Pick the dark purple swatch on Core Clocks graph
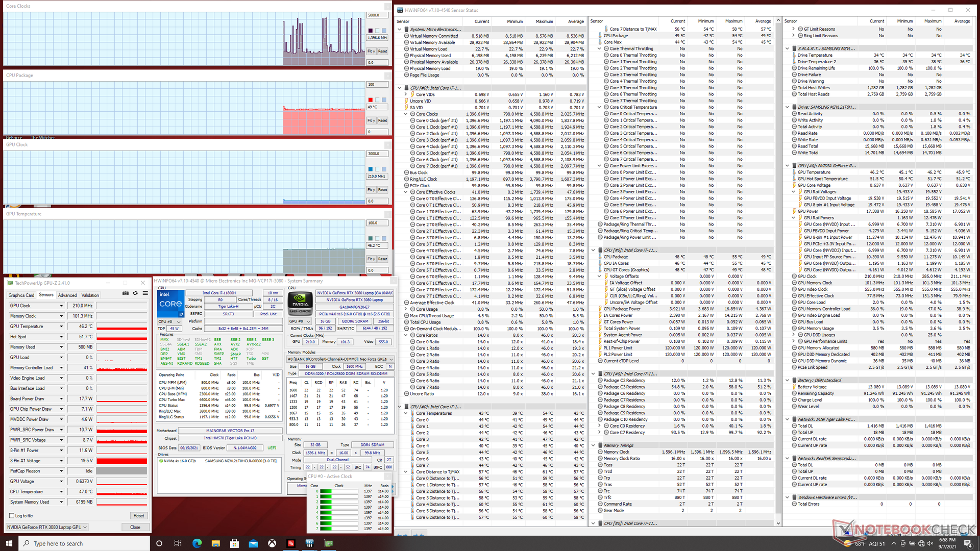The height and width of the screenshot is (551, 980). point(371,31)
